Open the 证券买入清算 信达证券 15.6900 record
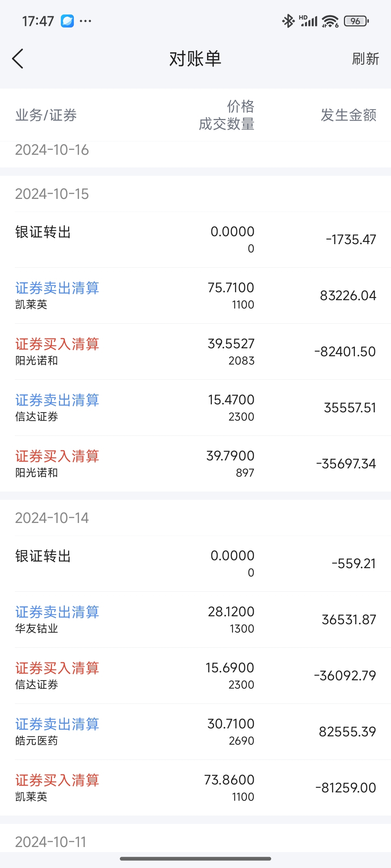This screenshot has width=391, height=868. (195, 676)
